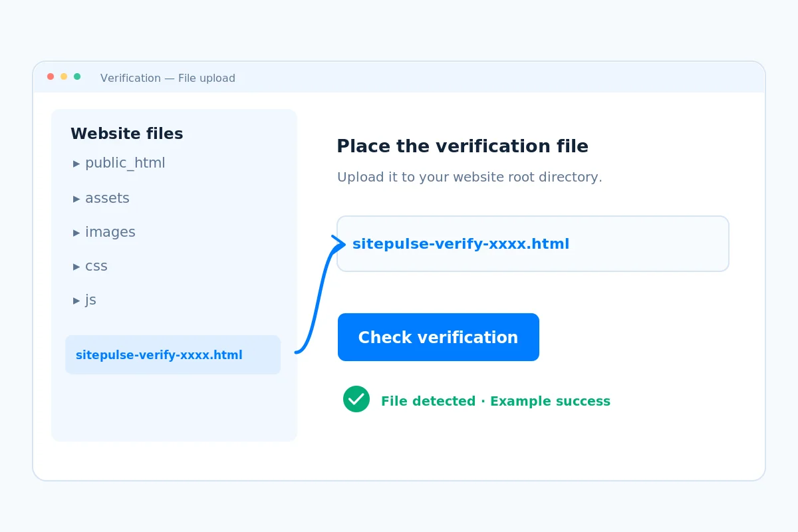Select sitepulse-verify-xxxx.html in Website files panel
Screen dimensions: 798x532
click(x=173, y=354)
